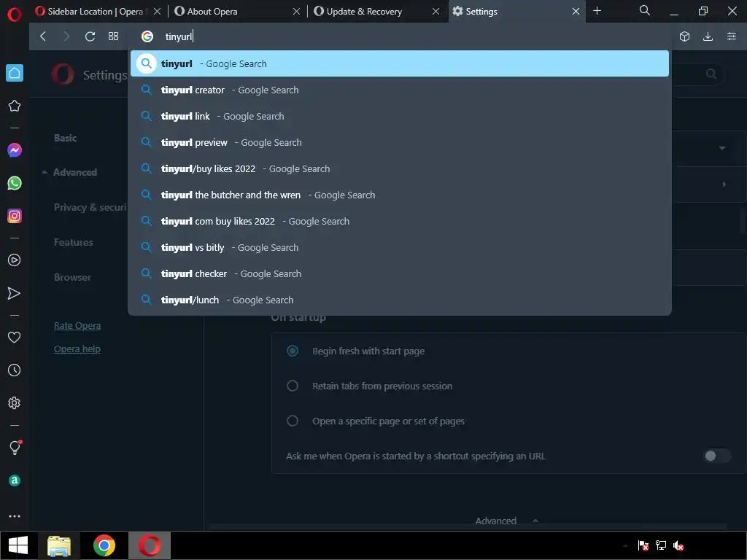747x560 pixels.
Task: Choose 'tinyurl vs bitly' suggestion
Action: click(400, 248)
